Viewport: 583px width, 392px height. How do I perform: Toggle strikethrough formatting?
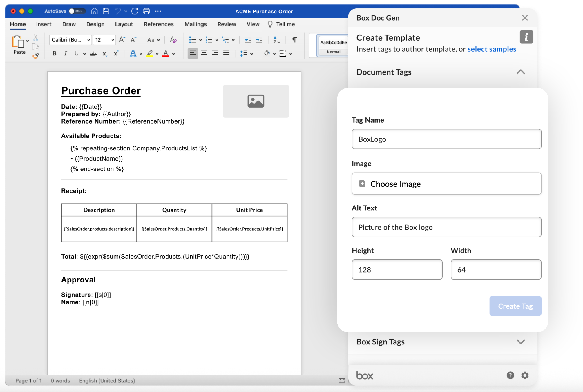click(93, 54)
